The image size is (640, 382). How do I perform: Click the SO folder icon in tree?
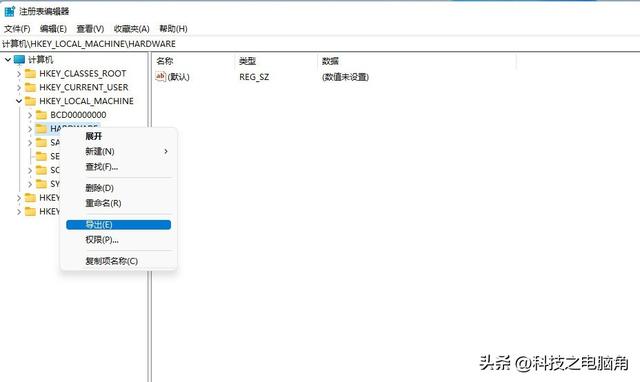pos(42,170)
